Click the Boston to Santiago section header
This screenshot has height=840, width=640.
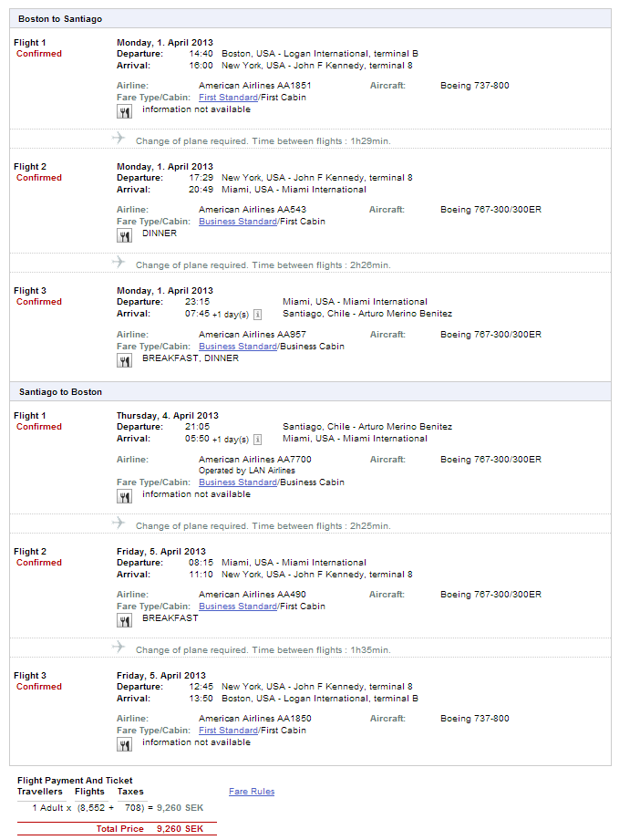[x=60, y=19]
